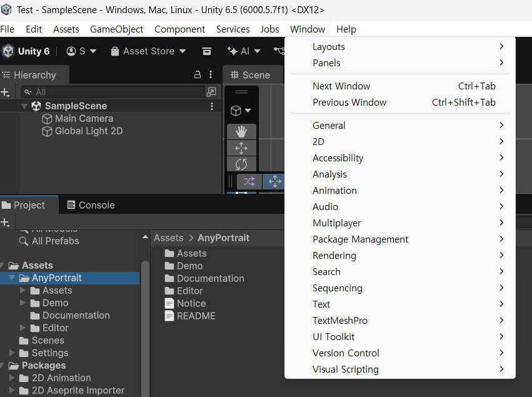The width and height of the screenshot is (532, 397).
Task: Focus the Hierarchy search field
Action: (113, 92)
